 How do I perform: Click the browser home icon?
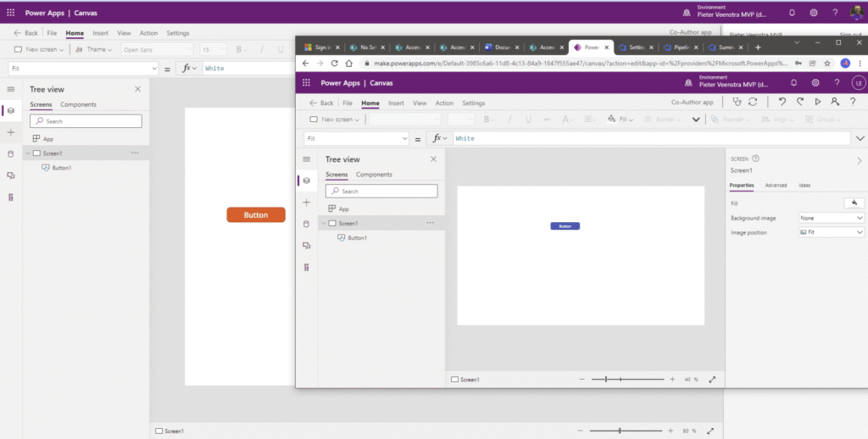pos(348,63)
